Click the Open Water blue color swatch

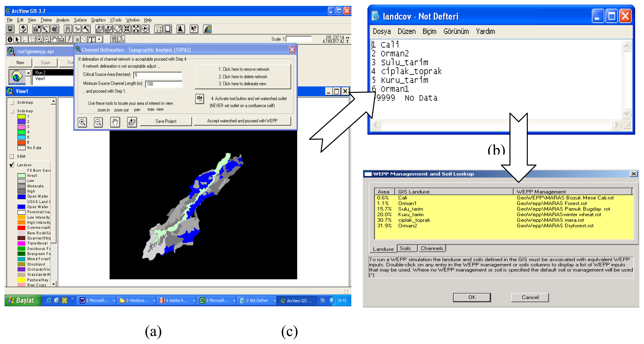(21, 197)
